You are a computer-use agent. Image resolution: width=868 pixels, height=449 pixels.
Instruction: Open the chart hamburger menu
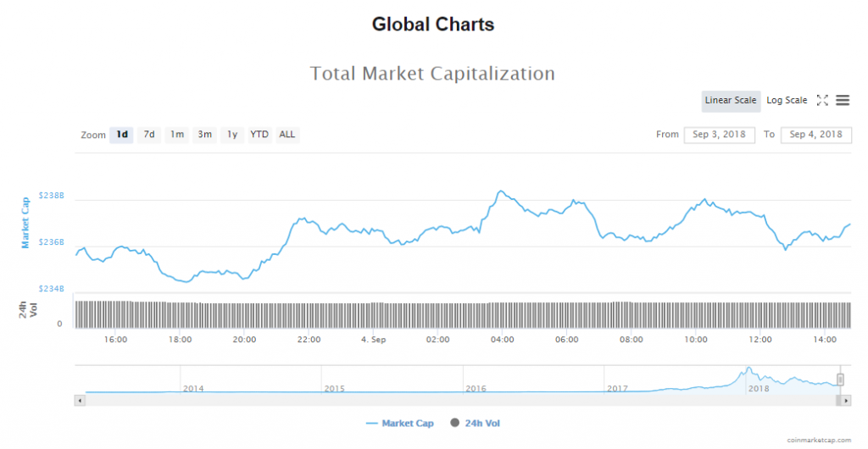843,100
